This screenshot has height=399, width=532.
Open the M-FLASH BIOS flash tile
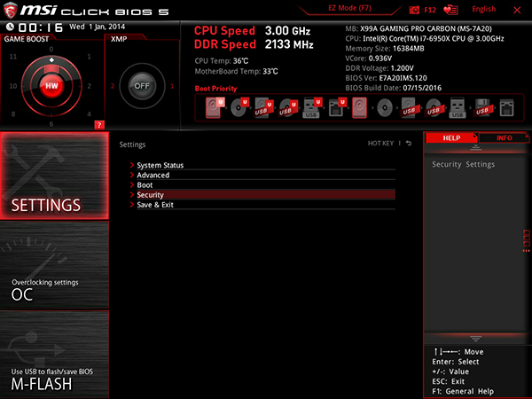point(54,354)
